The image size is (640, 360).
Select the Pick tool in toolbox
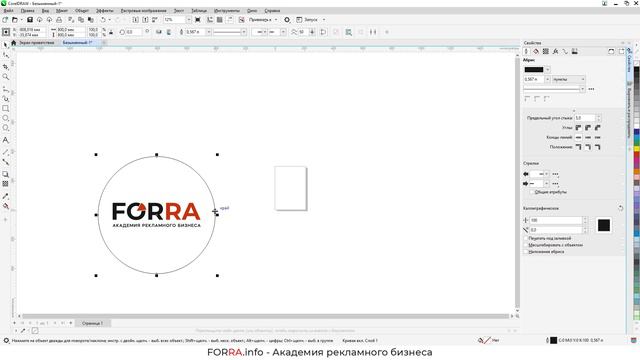(x=6, y=45)
